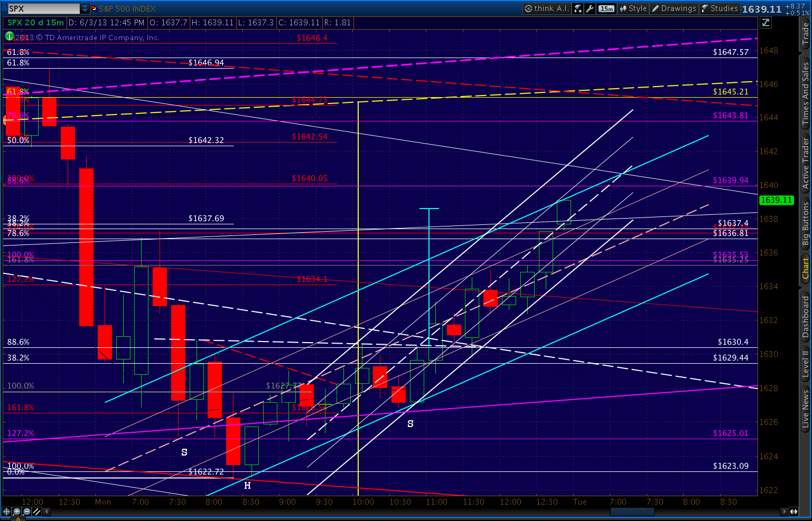Click the SPX symbol input field
Image resolution: width=812 pixels, height=521 pixels.
(x=43, y=8)
